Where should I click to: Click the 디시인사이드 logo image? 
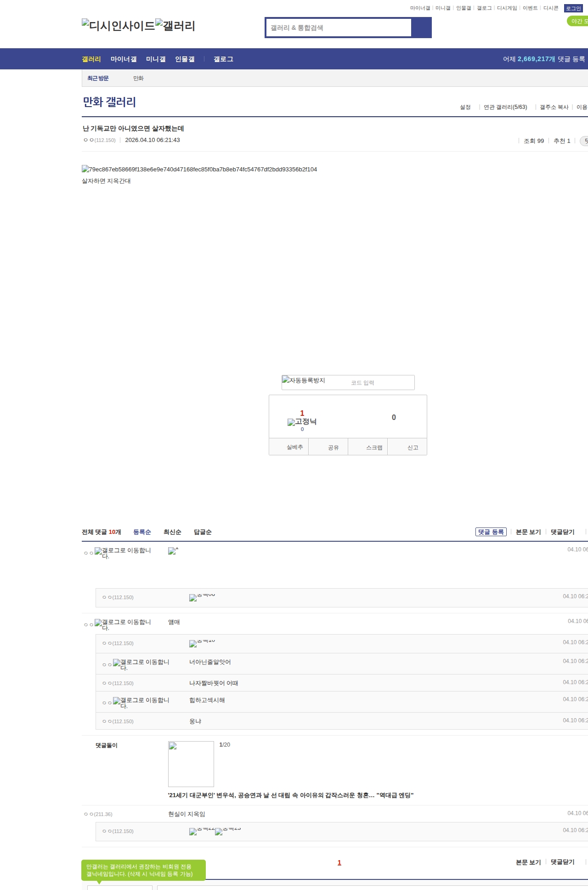click(119, 26)
